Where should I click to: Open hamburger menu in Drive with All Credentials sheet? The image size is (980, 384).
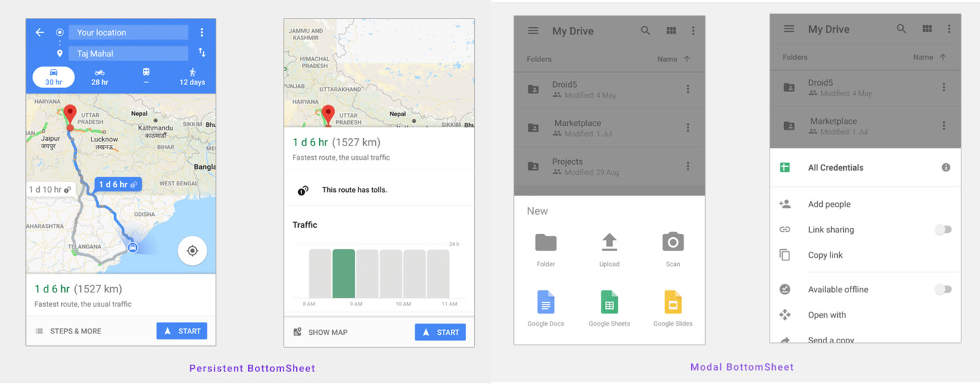click(789, 29)
